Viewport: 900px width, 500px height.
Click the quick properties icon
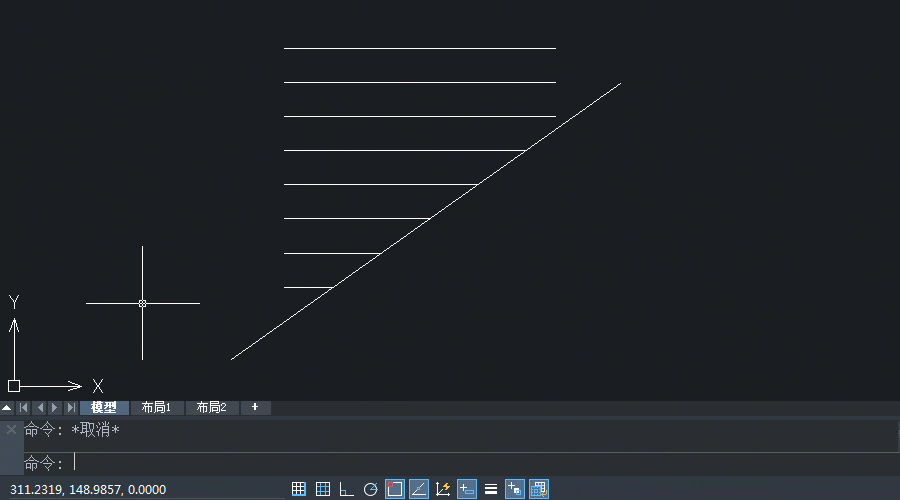[x=515, y=489]
